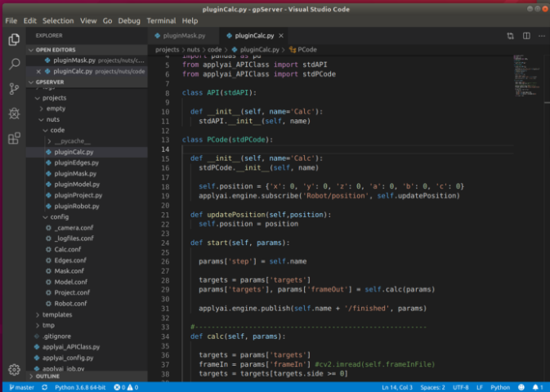
Task: Collapse the code folder
Action: point(87,130)
